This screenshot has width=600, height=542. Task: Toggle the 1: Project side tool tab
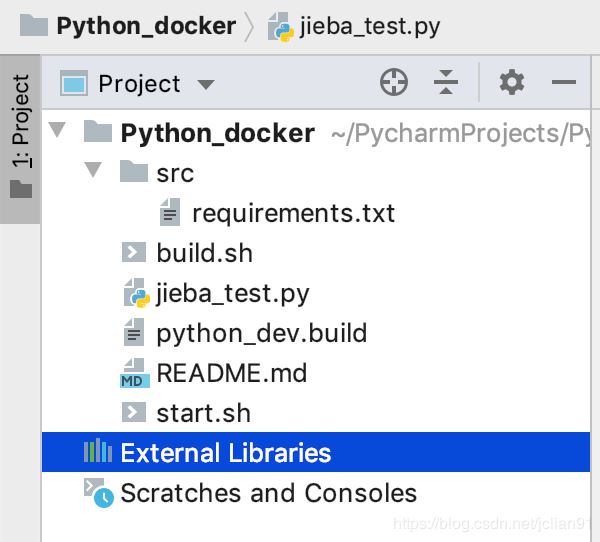click(x=20, y=136)
